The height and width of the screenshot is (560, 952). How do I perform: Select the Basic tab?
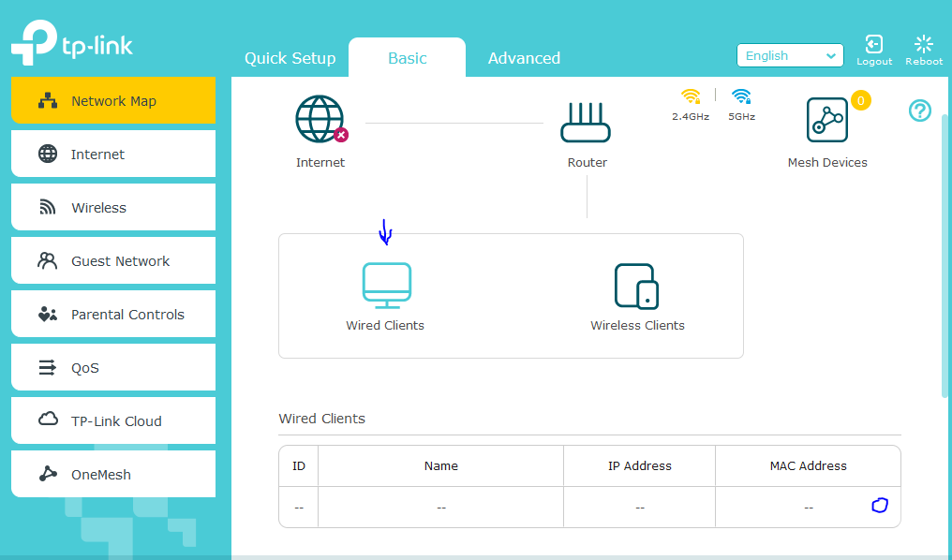[408, 58]
